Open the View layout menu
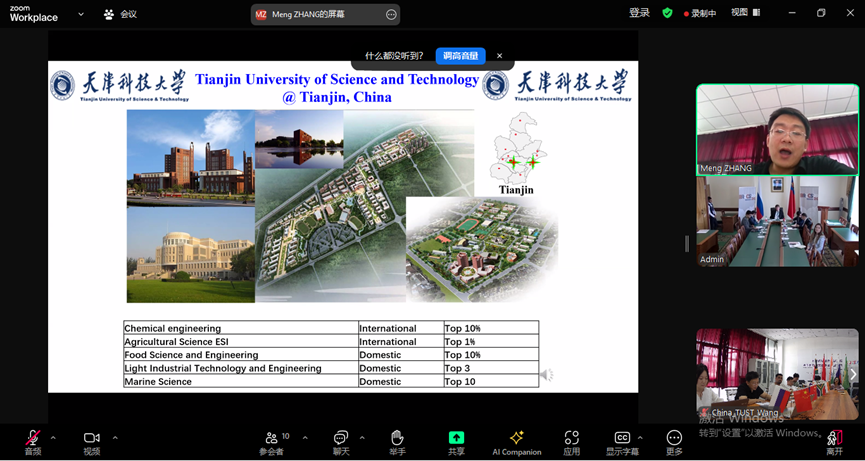This screenshot has width=865, height=461. [746, 12]
